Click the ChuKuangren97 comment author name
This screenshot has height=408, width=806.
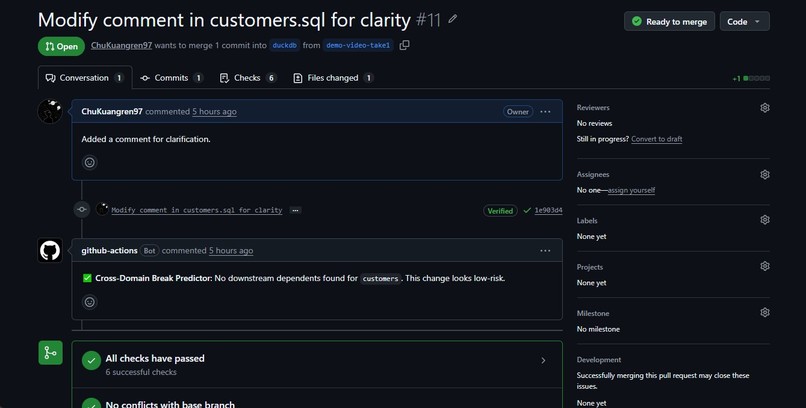coord(112,112)
